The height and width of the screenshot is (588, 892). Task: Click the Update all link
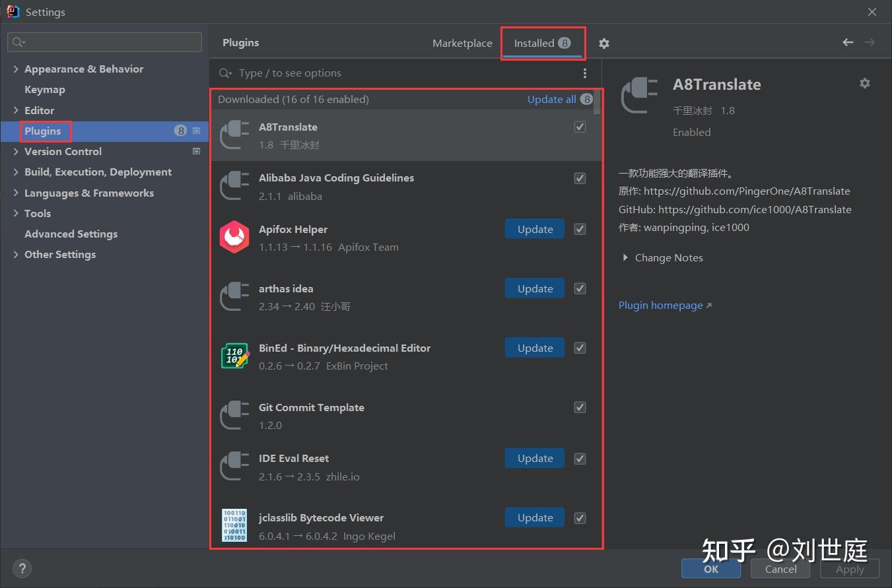(x=552, y=99)
